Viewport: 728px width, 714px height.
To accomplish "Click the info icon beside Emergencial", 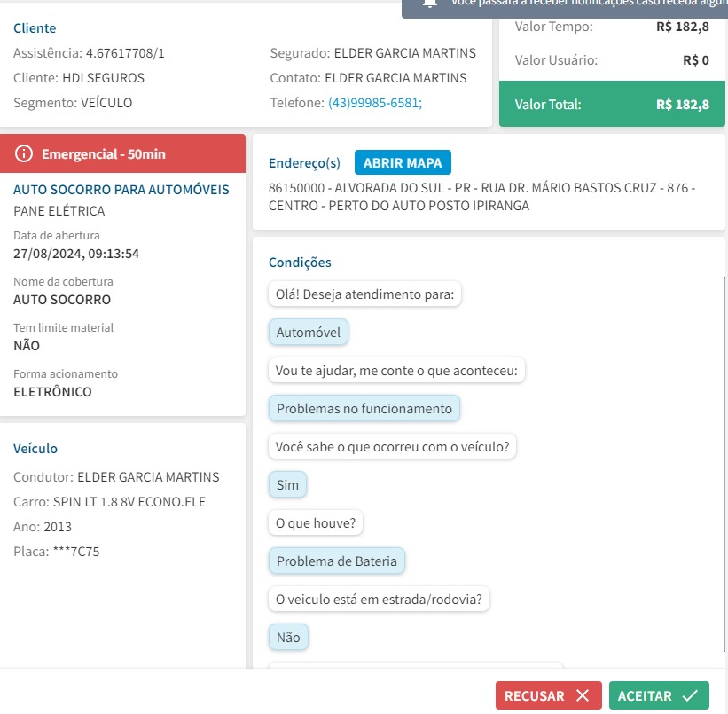I will tap(24, 153).
